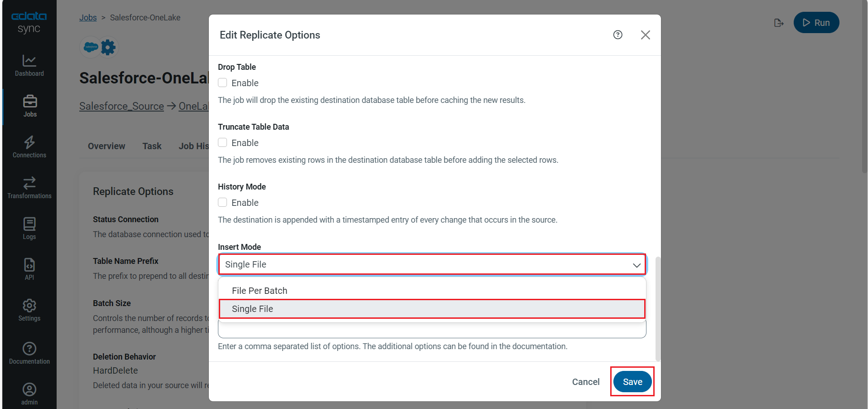Click the help icon in dialog header
868x409 pixels.
(x=618, y=35)
